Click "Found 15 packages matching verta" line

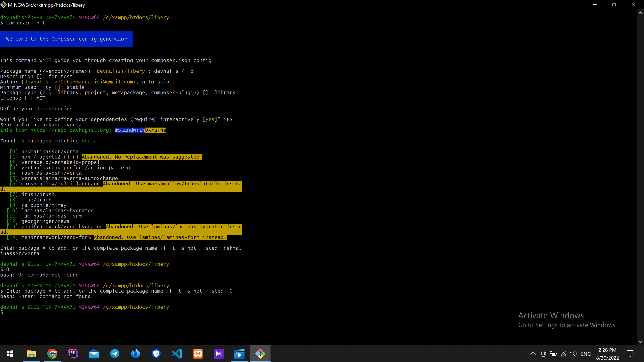click(48, 141)
